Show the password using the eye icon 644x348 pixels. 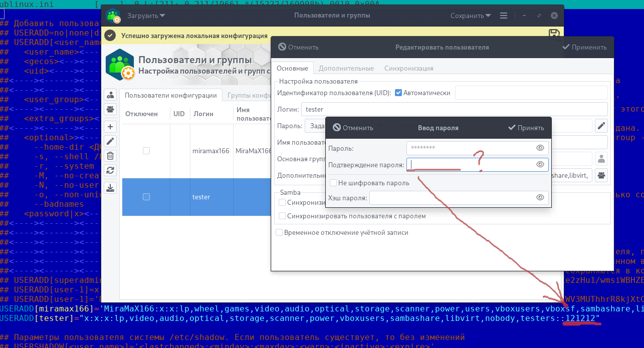pos(540,148)
